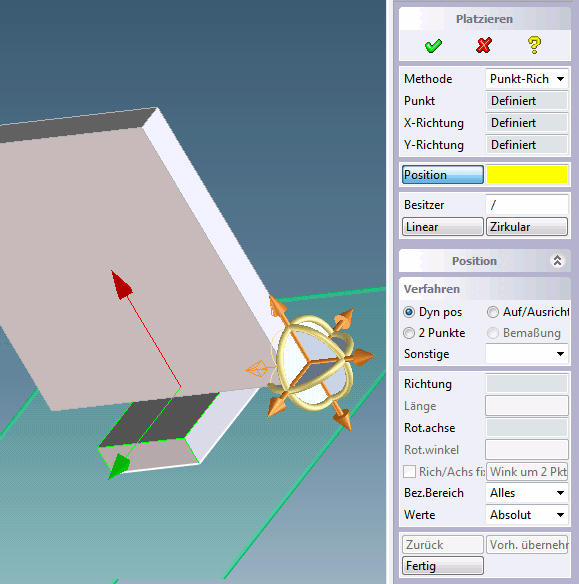This screenshot has height=584, width=579.
Task: Click the Besitzer input field
Action: tap(527, 205)
